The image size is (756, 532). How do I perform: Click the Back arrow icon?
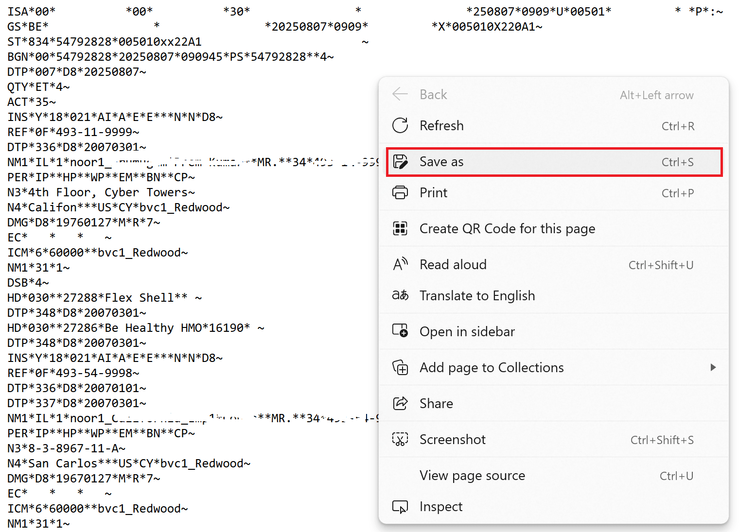pyautogui.click(x=400, y=94)
